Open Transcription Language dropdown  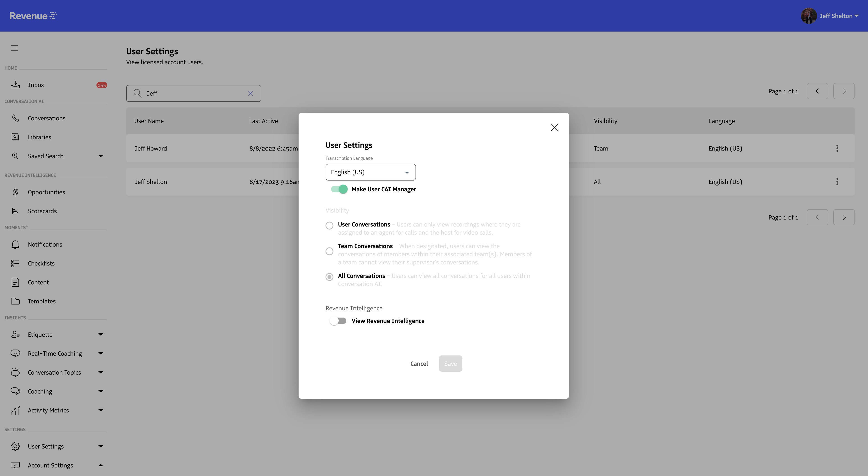coord(370,172)
